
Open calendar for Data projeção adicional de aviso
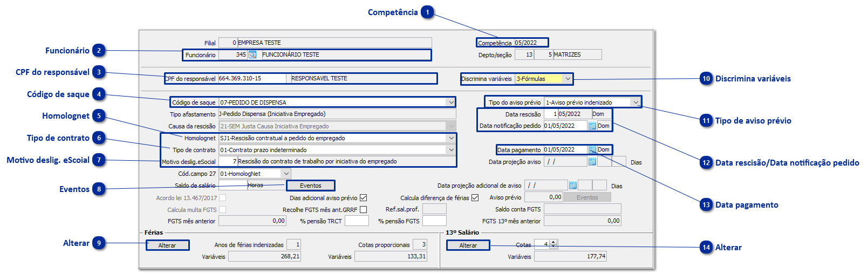(572, 185)
